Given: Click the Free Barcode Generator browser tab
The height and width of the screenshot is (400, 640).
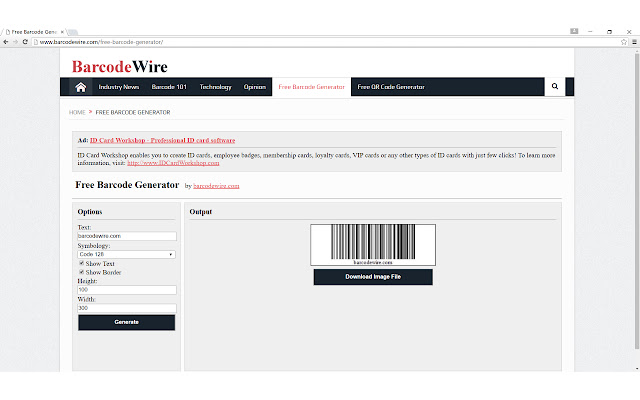Looking at the screenshot, I should [x=33, y=32].
